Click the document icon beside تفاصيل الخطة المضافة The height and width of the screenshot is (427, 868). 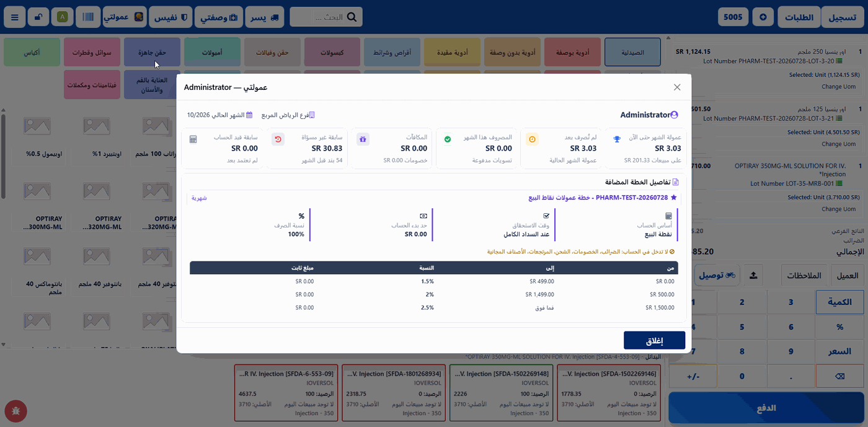676,182
